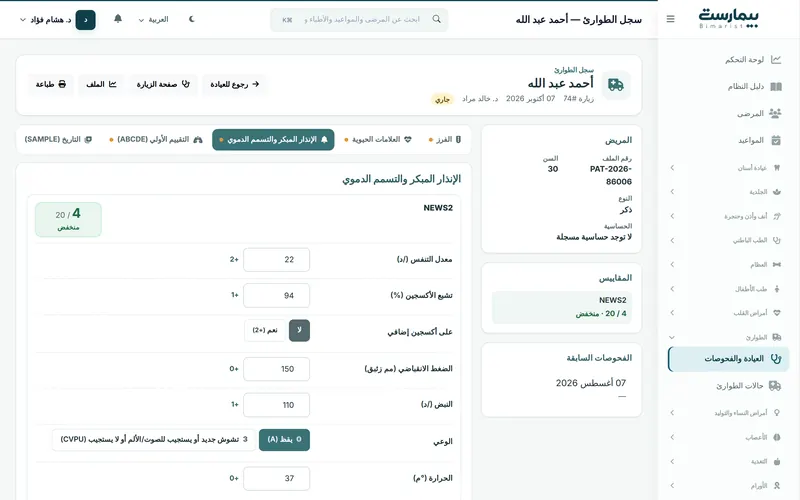Click the 'جاري' status badge

(442, 99)
